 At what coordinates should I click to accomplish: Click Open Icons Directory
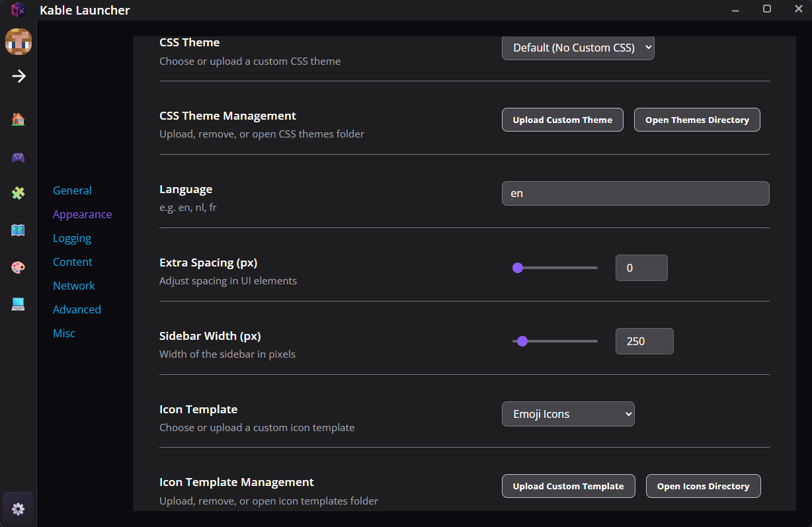click(x=703, y=486)
